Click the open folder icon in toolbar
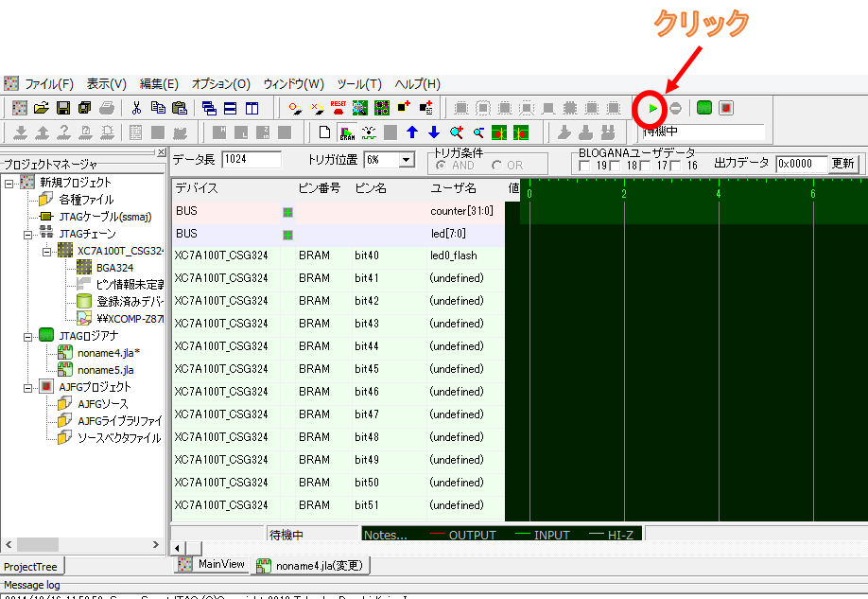 pos(43,108)
